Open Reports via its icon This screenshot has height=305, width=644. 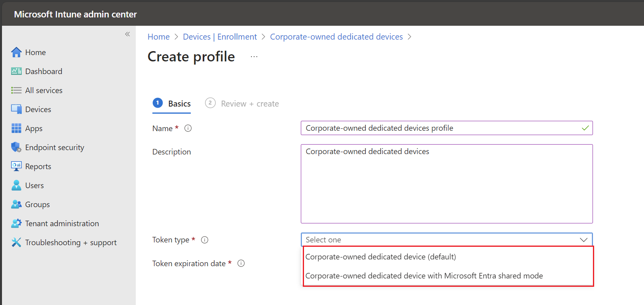16,166
